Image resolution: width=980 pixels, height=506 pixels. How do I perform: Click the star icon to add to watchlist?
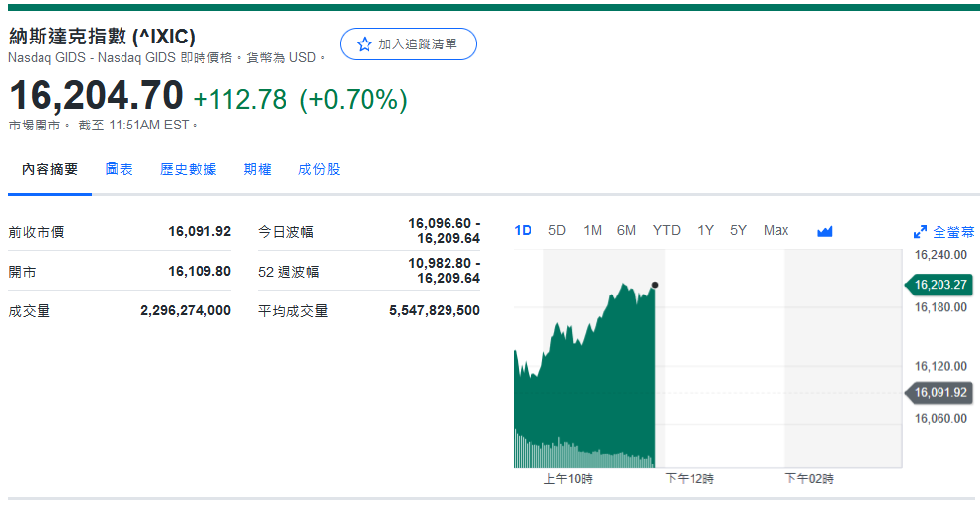[364, 44]
